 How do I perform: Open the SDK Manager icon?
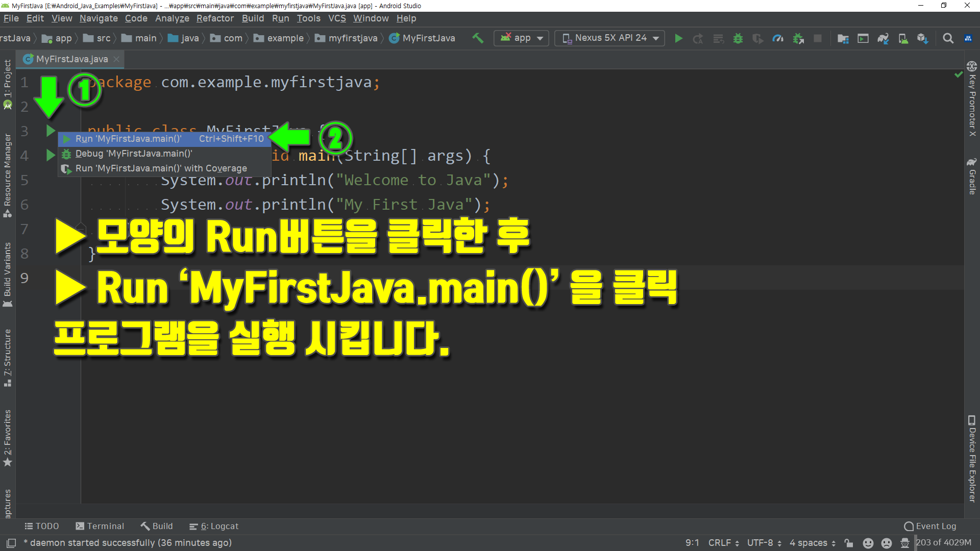coord(922,38)
